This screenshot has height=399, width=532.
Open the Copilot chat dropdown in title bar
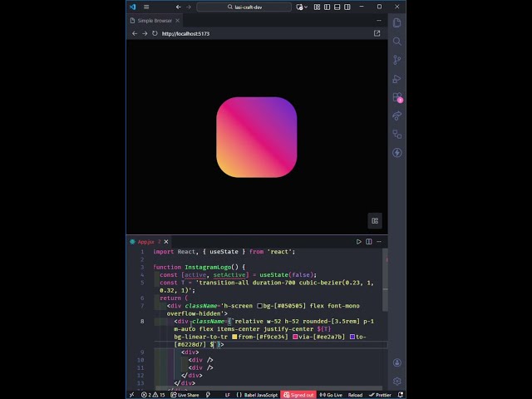pos(302,7)
